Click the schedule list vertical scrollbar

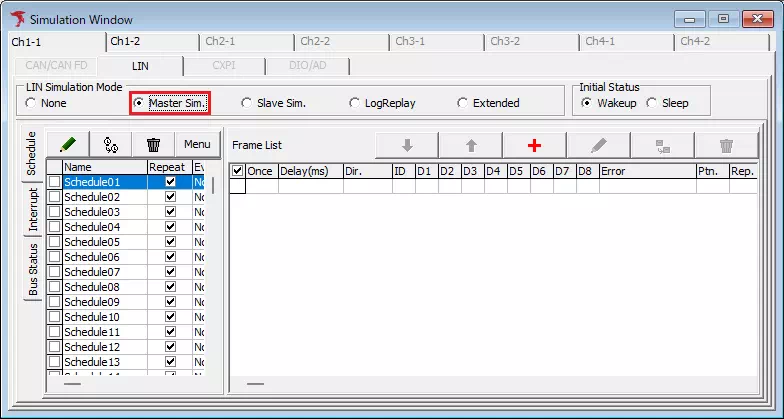coord(214,270)
